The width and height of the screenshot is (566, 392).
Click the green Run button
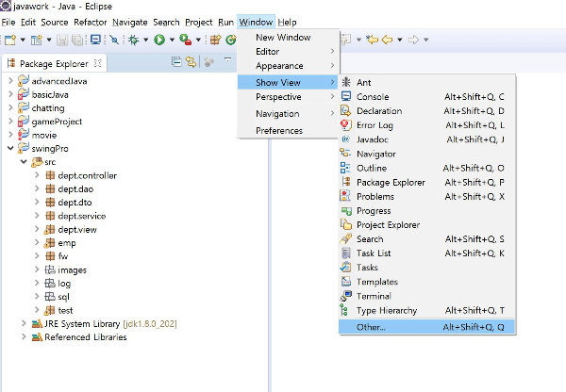[x=159, y=40]
